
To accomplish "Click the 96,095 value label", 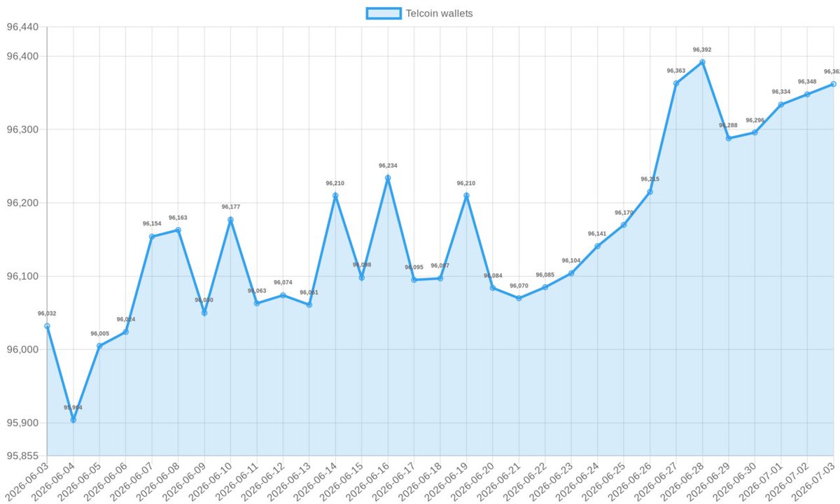I will pyautogui.click(x=414, y=267).
